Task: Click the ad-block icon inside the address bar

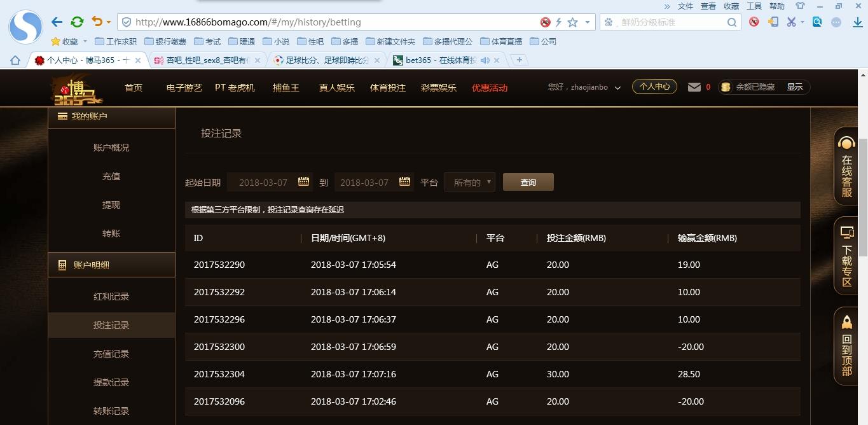Action: [545, 22]
